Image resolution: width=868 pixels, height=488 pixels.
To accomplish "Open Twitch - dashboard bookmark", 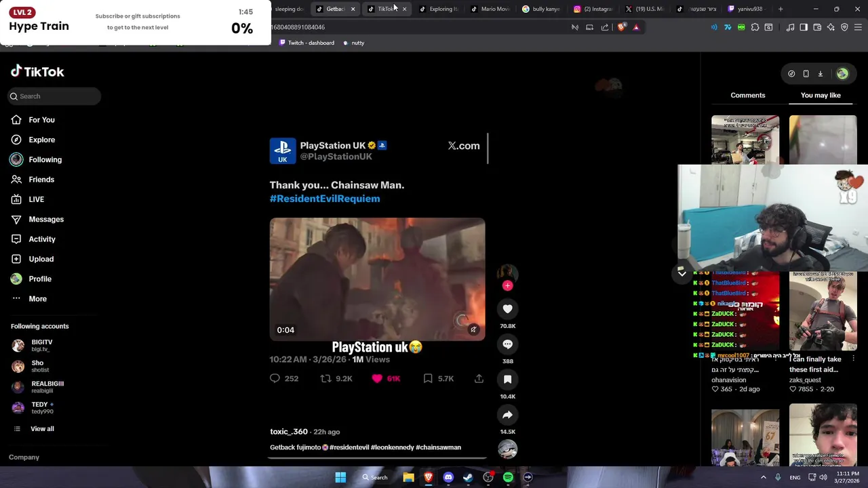I will click(306, 43).
